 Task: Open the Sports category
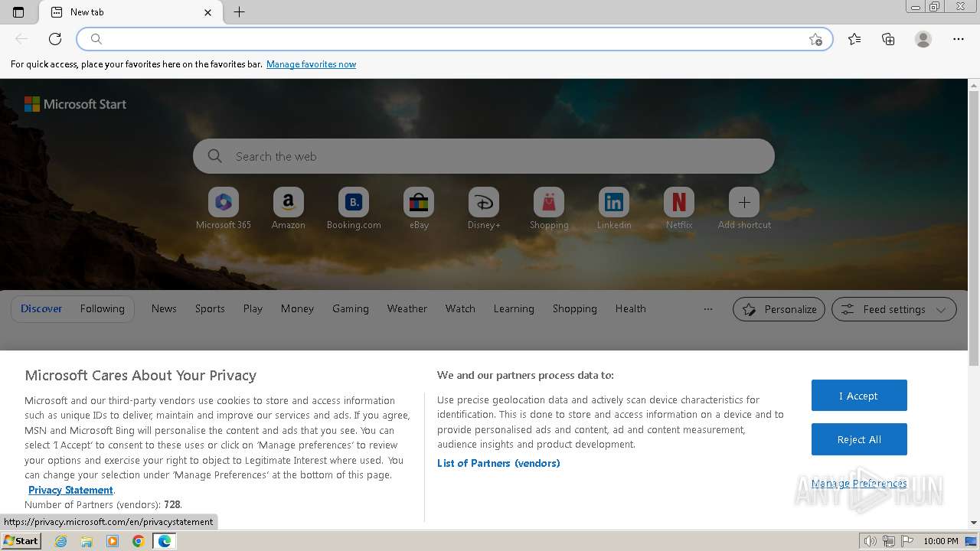click(210, 308)
